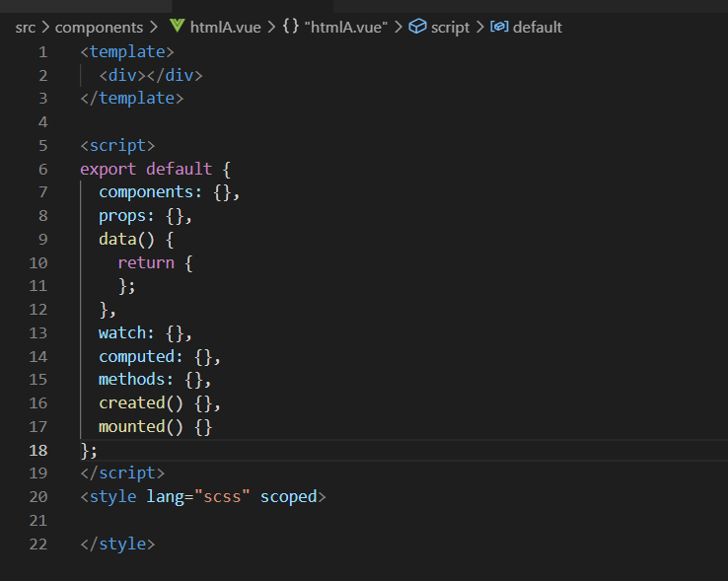This screenshot has height=581, width=728.
Task: Click the cube icon before script breadcrumb
Action: coord(417,26)
